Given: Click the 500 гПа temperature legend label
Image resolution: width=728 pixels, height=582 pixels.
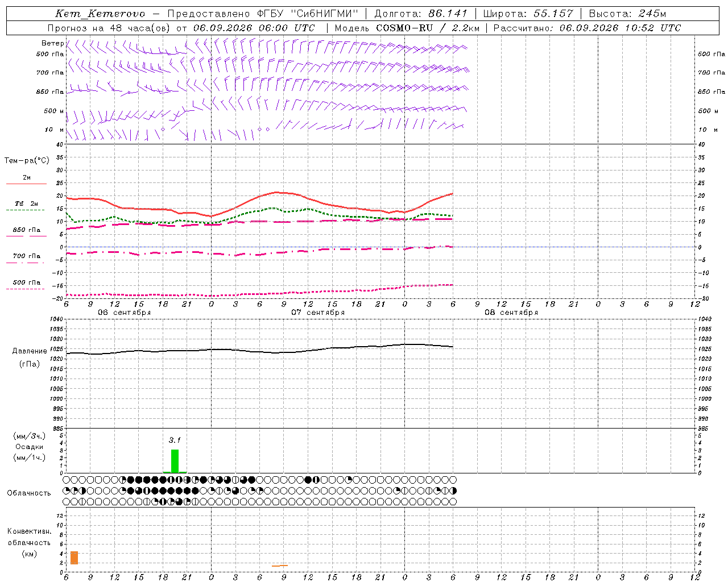Looking at the screenshot, I should (27, 282).
